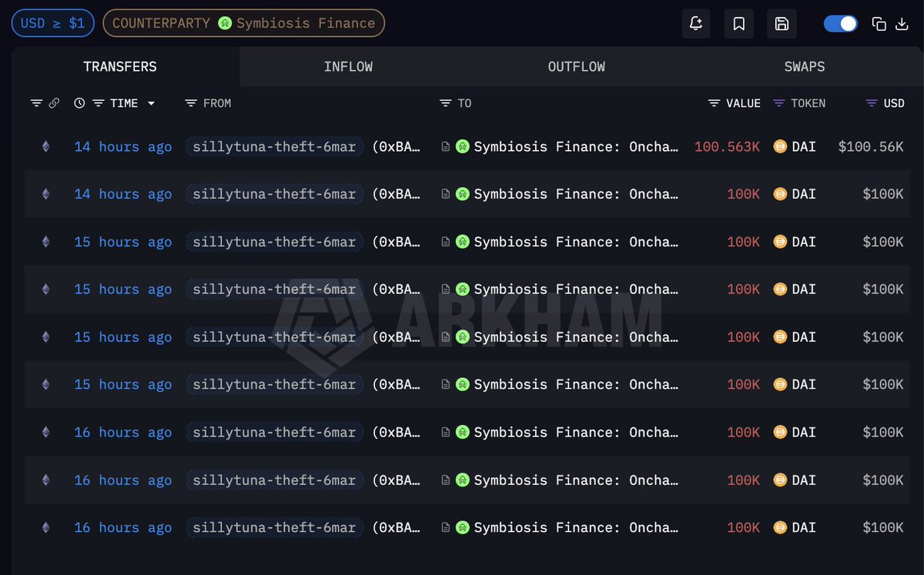This screenshot has width=924, height=575.
Task: Click sillytuna-theft-6mar label in last row
Action: point(274,527)
